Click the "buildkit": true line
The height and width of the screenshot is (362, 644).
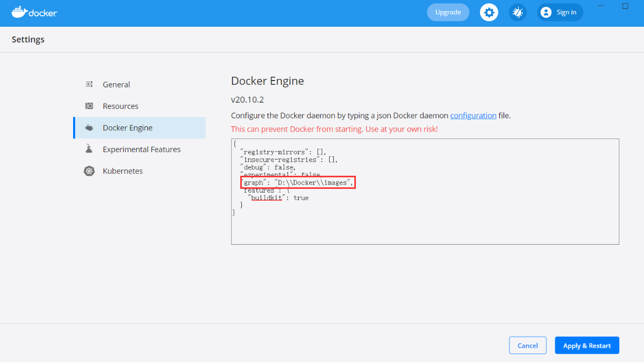point(278,198)
